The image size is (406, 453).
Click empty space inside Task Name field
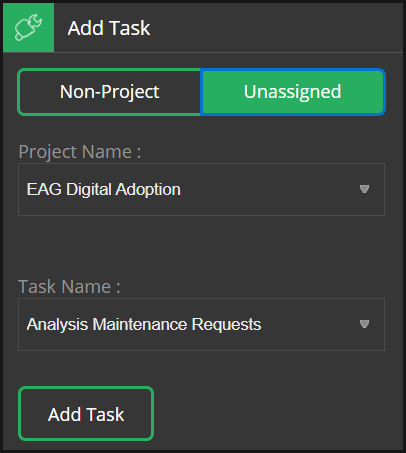pyautogui.click(x=310, y=324)
